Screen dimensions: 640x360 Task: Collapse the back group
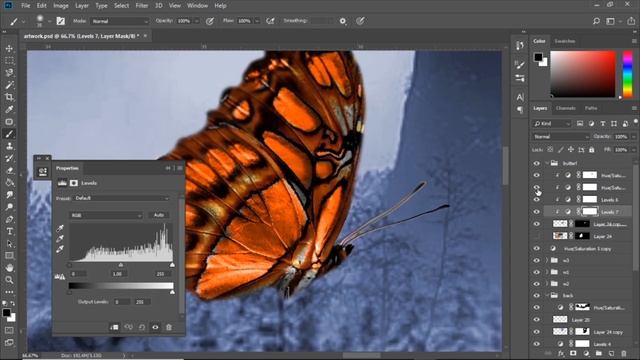click(547, 295)
